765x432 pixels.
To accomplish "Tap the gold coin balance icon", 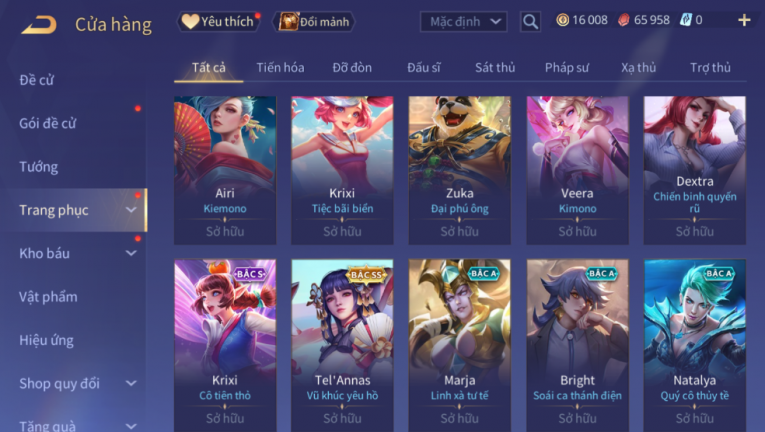I will click(563, 20).
